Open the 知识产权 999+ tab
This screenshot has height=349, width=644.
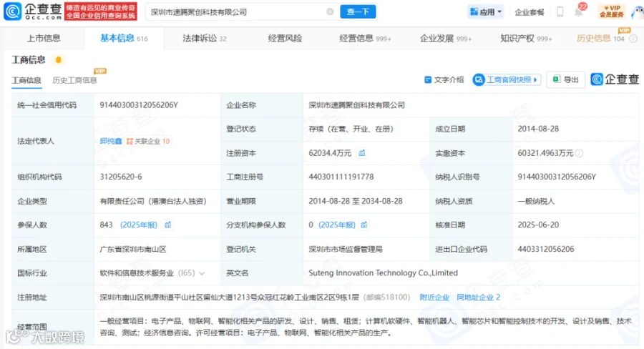(526, 39)
